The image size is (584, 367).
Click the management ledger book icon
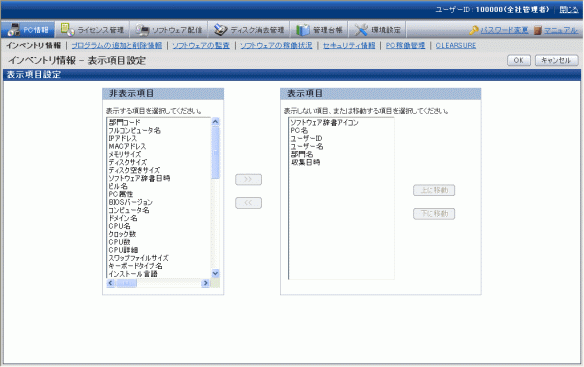point(303,30)
